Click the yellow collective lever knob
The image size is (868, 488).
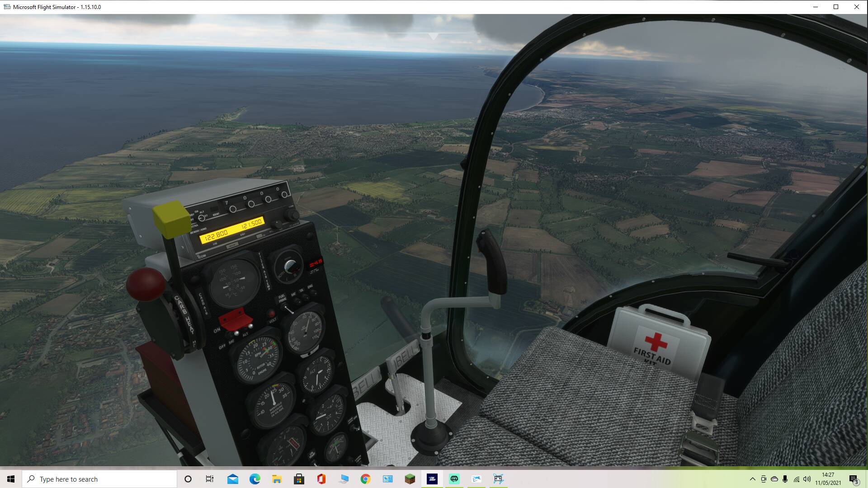tap(171, 219)
